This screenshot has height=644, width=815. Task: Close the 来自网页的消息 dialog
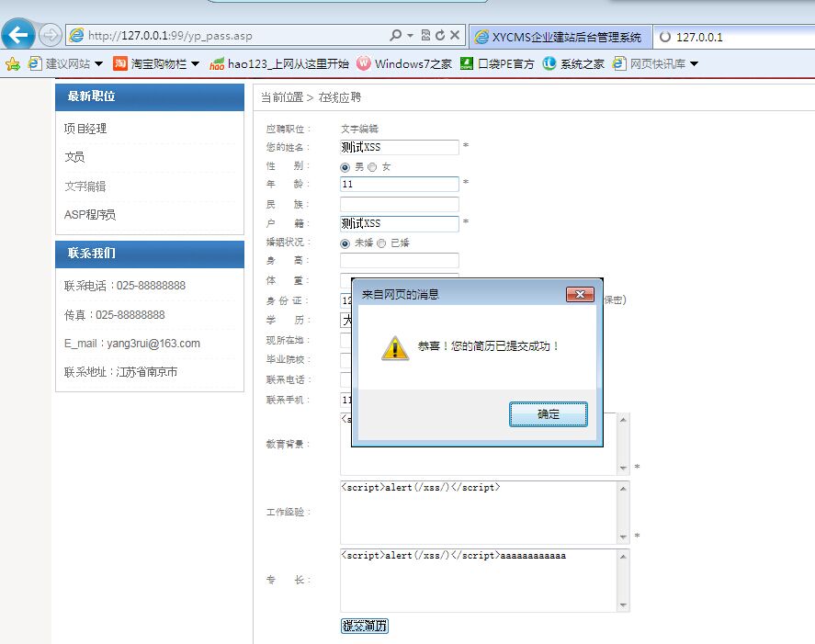tap(580, 295)
